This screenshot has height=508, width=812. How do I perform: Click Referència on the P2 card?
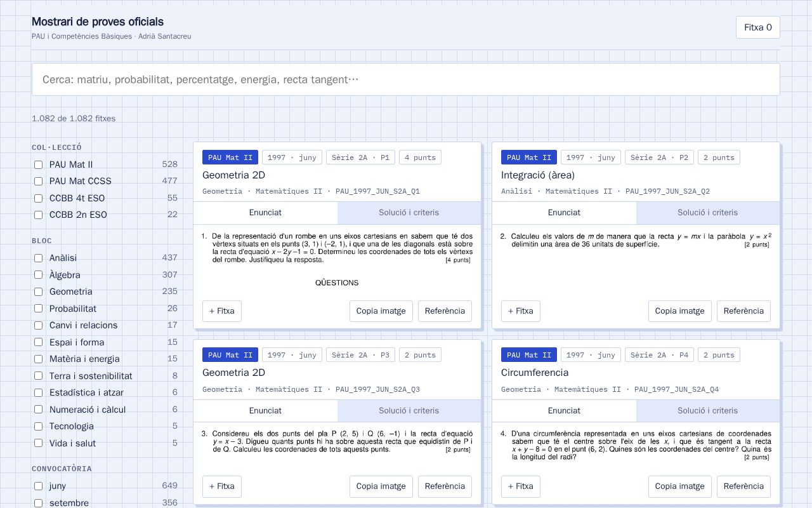coord(743,311)
